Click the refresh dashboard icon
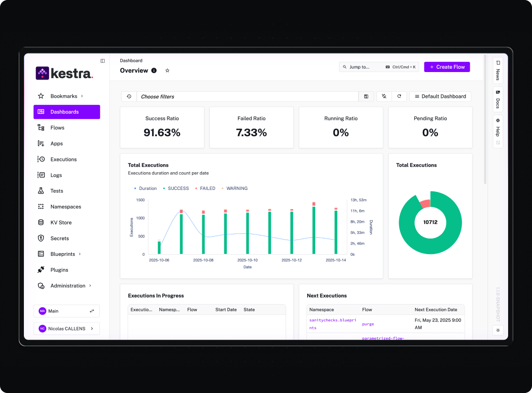The height and width of the screenshot is (393, 532). point(399,96)
